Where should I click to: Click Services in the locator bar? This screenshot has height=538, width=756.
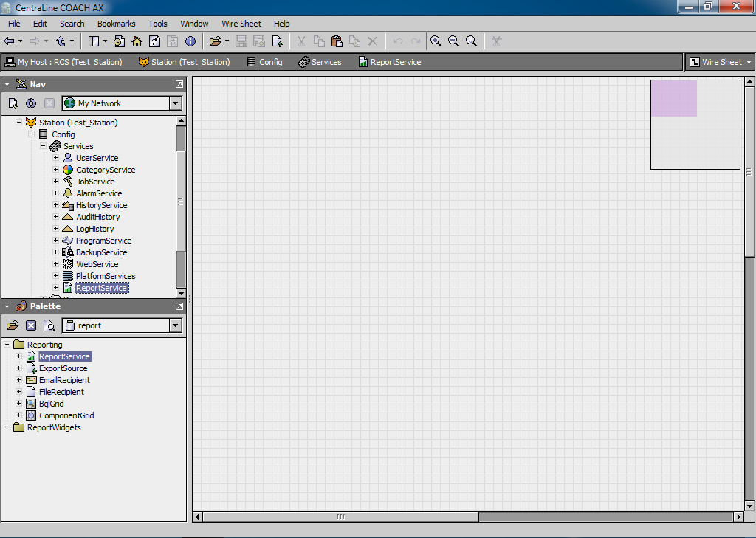[320, 62]
